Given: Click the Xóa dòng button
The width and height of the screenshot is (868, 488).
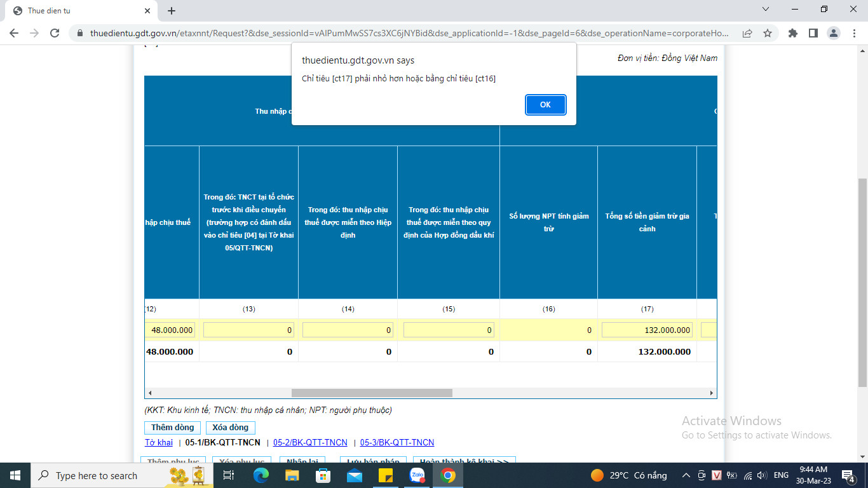Looking at the screenshot, I should [x=231, y=428].
